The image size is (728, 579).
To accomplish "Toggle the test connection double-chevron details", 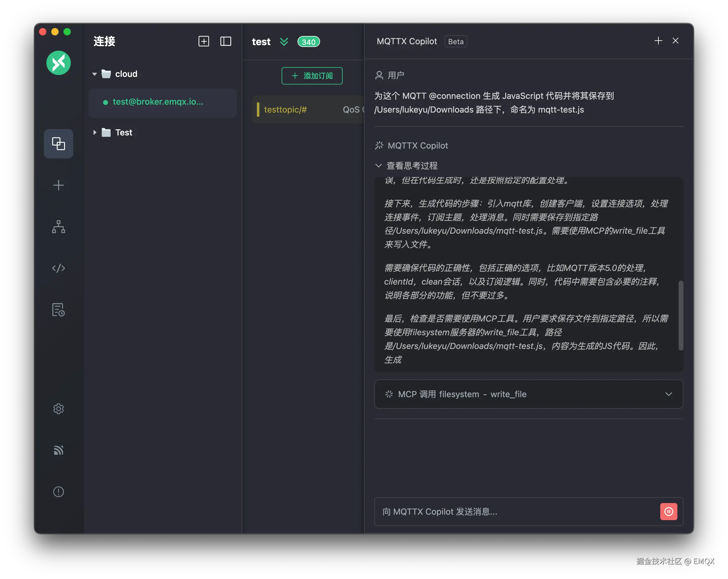I will 284,42.
